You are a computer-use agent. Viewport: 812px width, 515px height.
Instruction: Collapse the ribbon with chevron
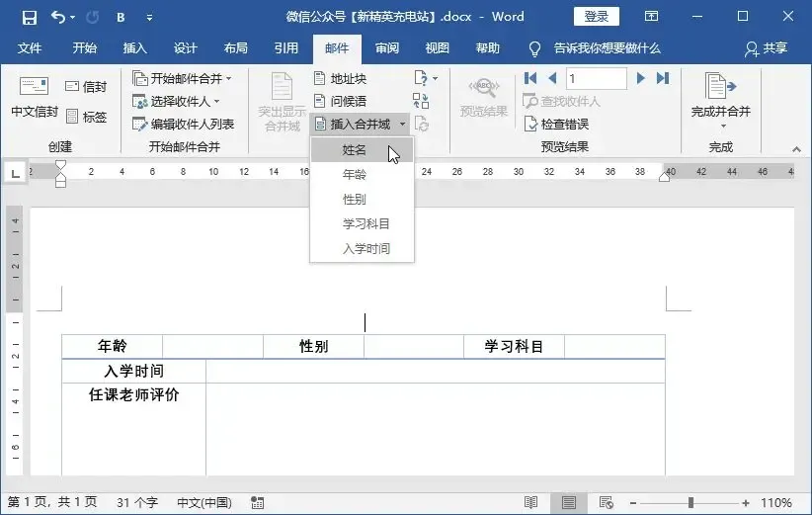pyautogui.click(x=796, y=149)
